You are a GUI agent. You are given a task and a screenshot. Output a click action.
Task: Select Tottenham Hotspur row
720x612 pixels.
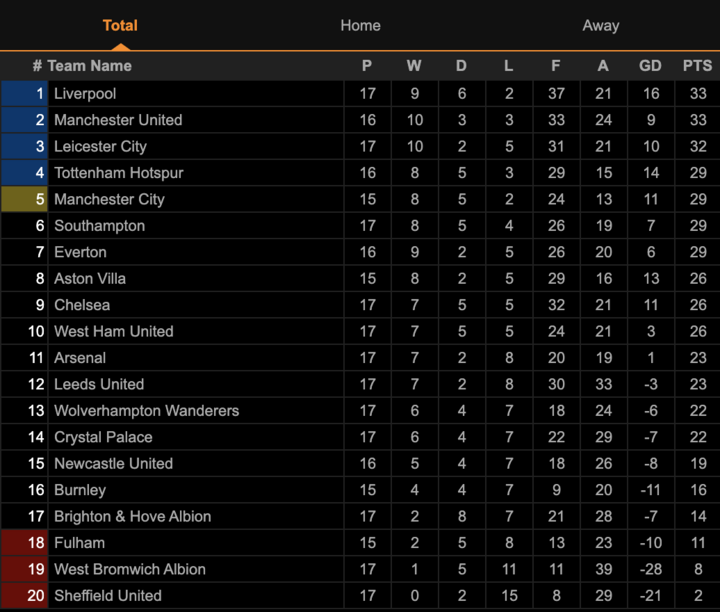tap(360, 173)
